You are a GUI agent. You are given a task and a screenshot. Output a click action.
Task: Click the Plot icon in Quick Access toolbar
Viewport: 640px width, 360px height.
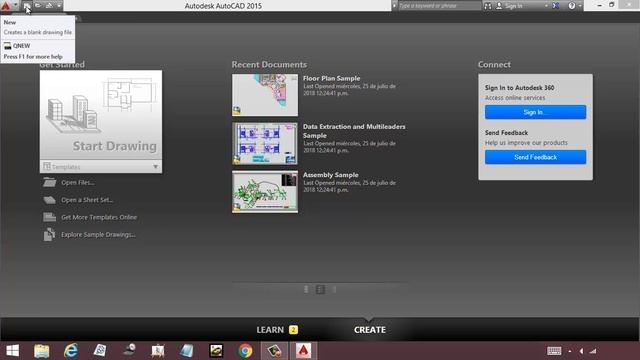point(49,6)
